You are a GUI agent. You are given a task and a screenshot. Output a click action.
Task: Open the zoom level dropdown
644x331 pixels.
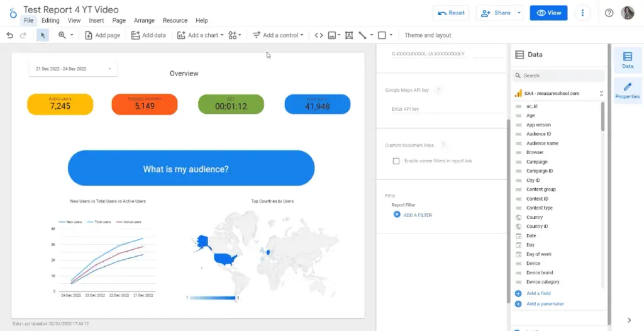pos(66,35)
